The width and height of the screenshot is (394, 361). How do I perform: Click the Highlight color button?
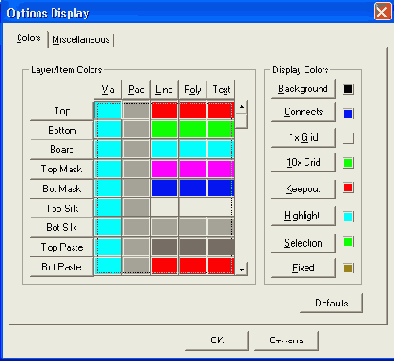coord(303,216)
